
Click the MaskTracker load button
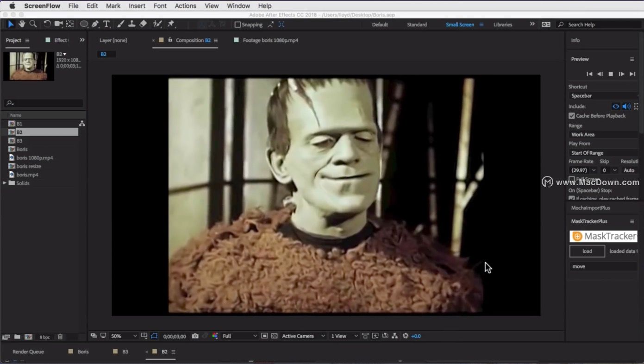coord(587,251)
